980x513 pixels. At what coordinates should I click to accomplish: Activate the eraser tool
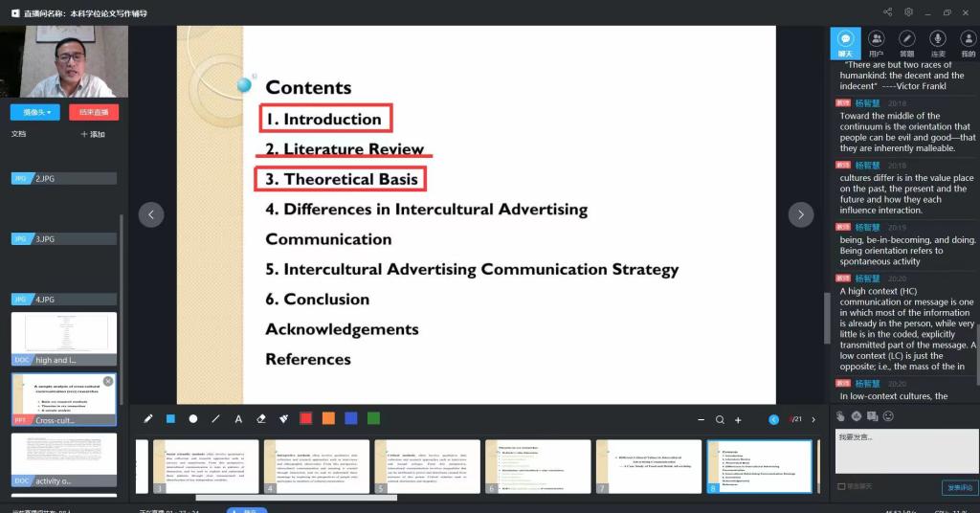(x=261, y=419)
